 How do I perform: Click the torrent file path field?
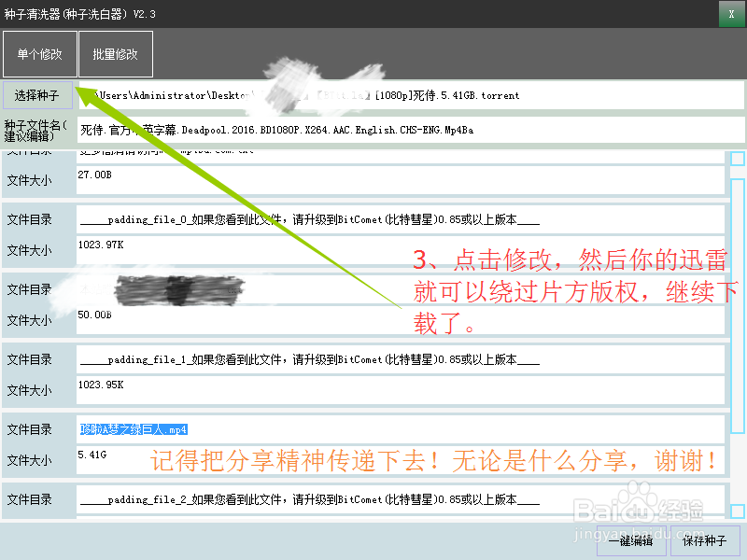click(x=411, y=95)
